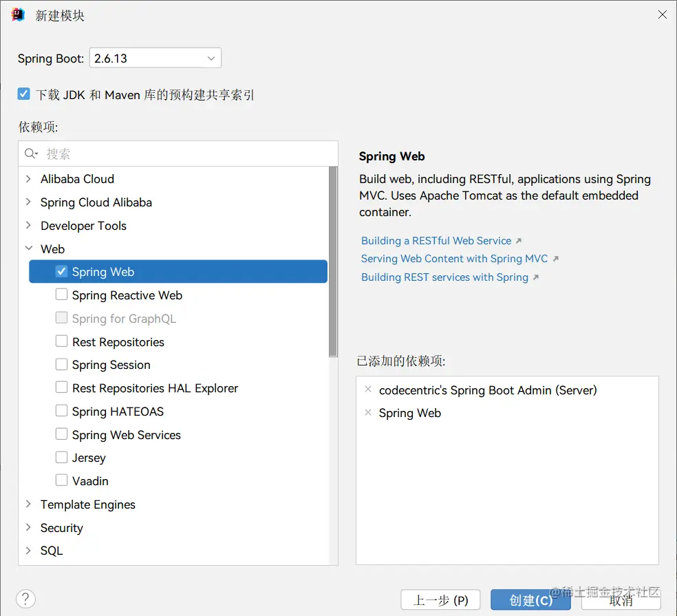677x616 pixels.
Task: Expand the Security category
Action: coord(28,527)
